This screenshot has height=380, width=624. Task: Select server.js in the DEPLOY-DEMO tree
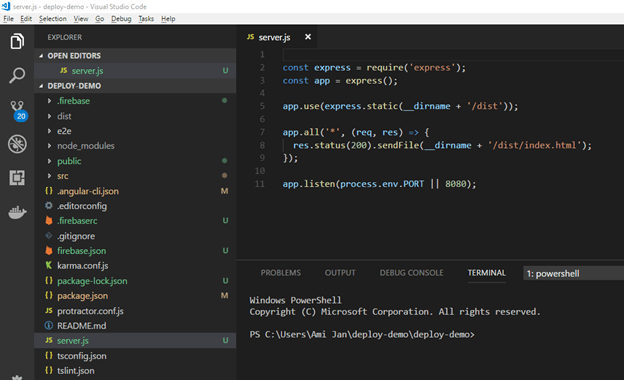(135, 341)
